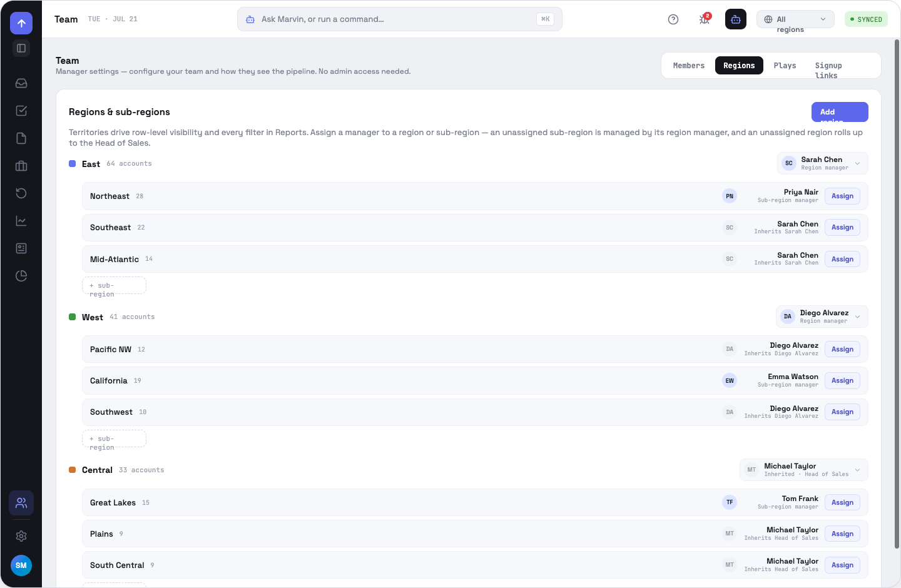
Task: Click the orange Central region color dot
Action: click(x=72, y=470)
